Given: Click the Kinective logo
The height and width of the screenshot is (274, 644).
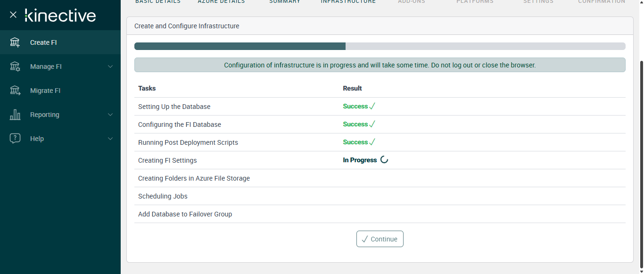Looking at the screenshot, I should pyautogui.click(x=60, y=15).
